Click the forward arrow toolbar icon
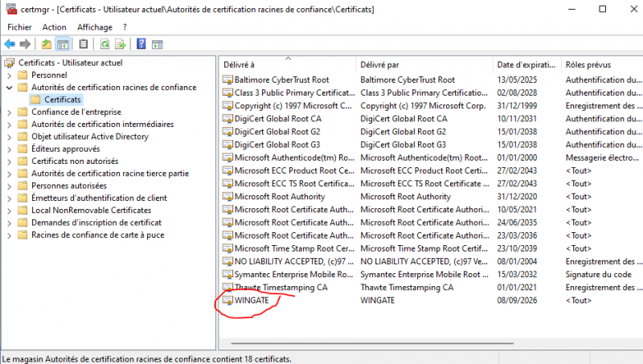 pyautogui.click(x=25, y=43)
